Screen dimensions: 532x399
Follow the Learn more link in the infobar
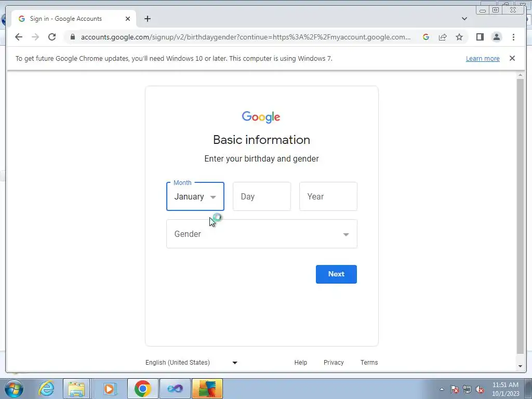[483, 58]
